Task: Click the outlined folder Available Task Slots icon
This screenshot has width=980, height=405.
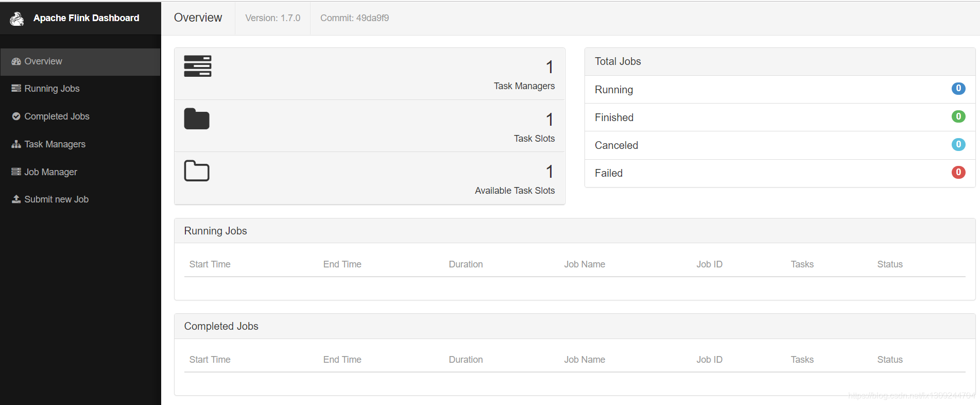Action: click(x=197, y=171)
